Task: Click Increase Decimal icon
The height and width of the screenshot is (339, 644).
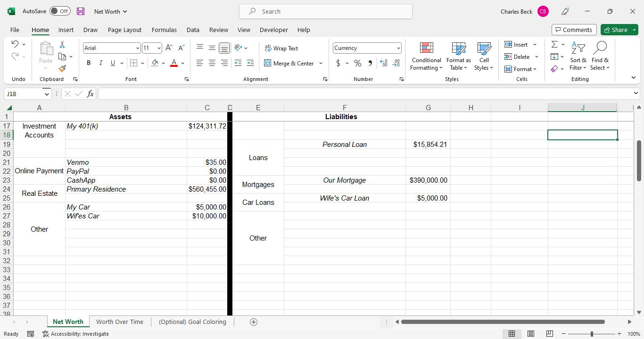Action: (x=384, y=63)
